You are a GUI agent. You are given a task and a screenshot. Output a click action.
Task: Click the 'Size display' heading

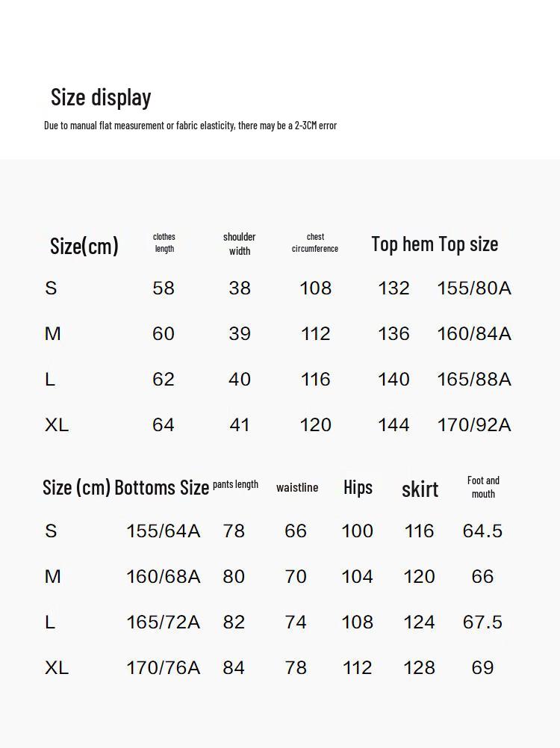101,97
